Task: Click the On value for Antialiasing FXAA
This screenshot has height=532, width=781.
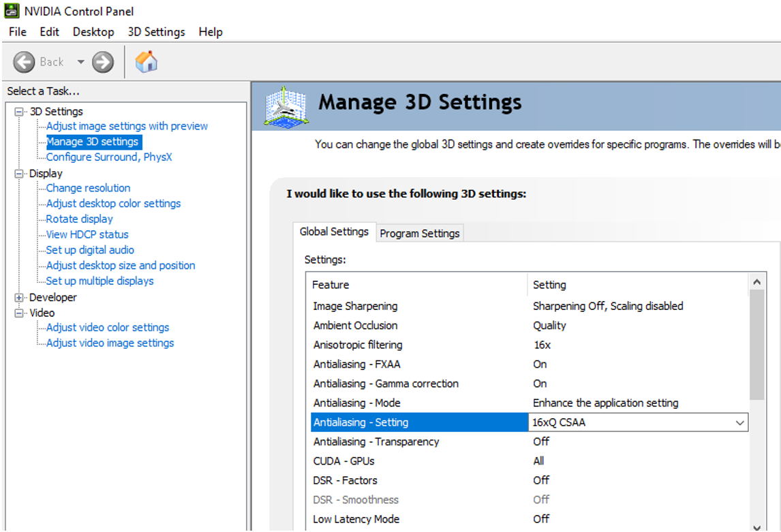Action: (x=540, y=364)
